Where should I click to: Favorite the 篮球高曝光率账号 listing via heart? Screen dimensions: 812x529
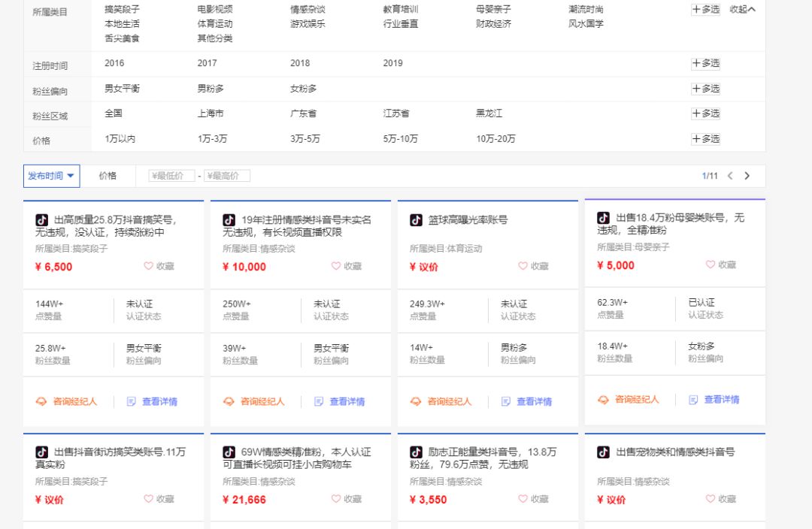[523, 266]
